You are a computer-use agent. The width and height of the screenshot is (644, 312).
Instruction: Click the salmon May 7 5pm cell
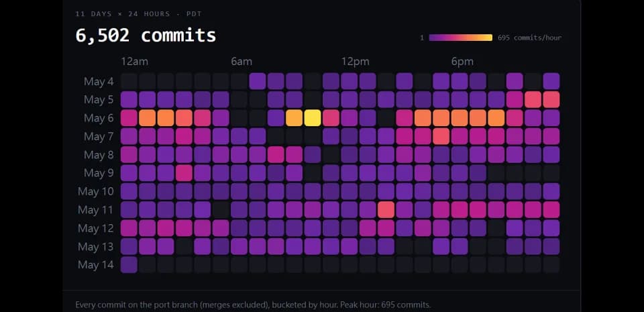441,136
